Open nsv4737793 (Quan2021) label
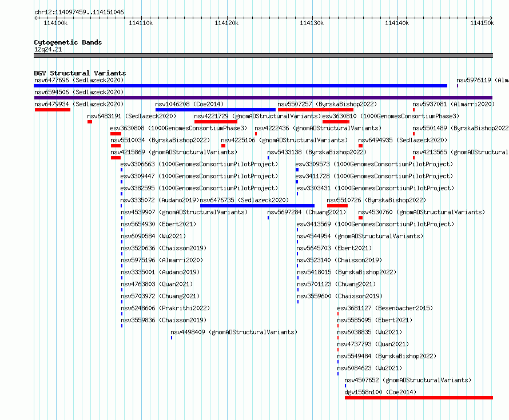 tap(373, 344)
